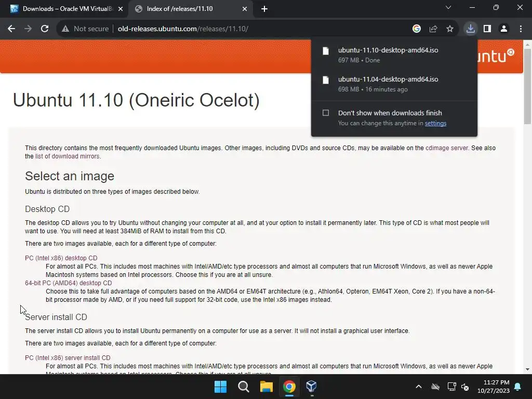This screenshot has width=532, height=399.
Task: Open the settings link in downloads popup
Action: (x=435, y=123)
